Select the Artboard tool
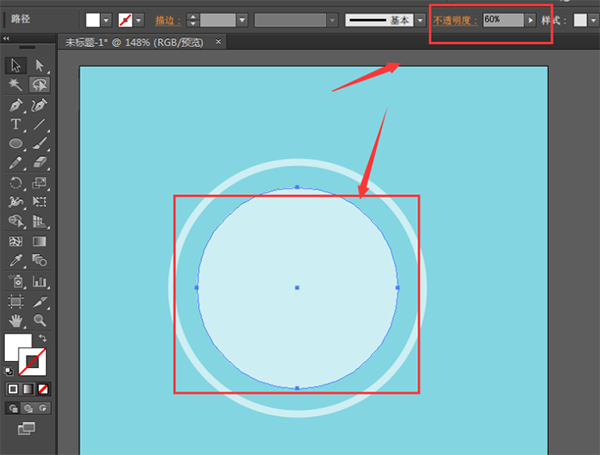 pyautogui.click(x=16, y=302)
